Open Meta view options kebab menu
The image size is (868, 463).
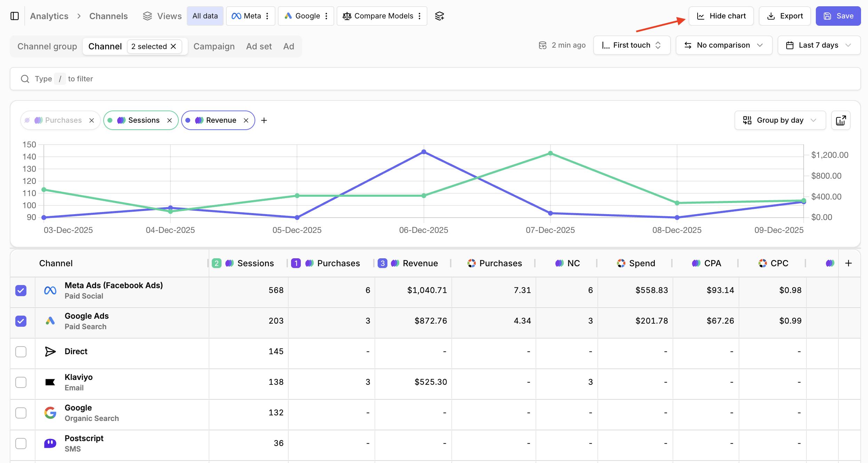267,16
